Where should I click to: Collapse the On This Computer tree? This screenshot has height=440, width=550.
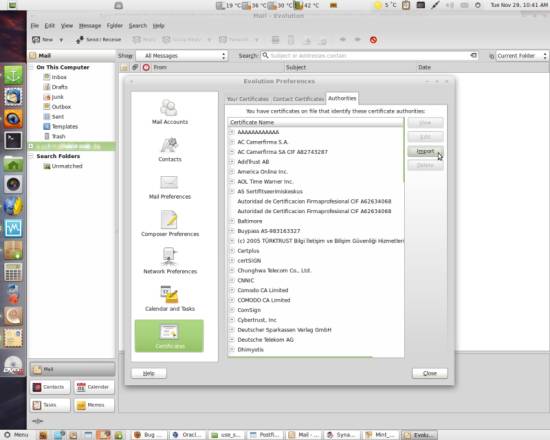32,67
